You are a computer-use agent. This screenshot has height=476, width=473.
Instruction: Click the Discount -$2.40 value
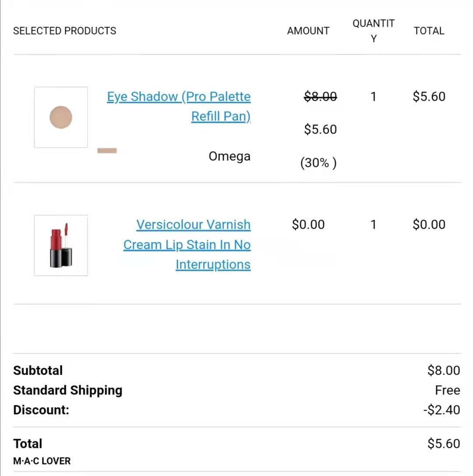pos(442,410)
